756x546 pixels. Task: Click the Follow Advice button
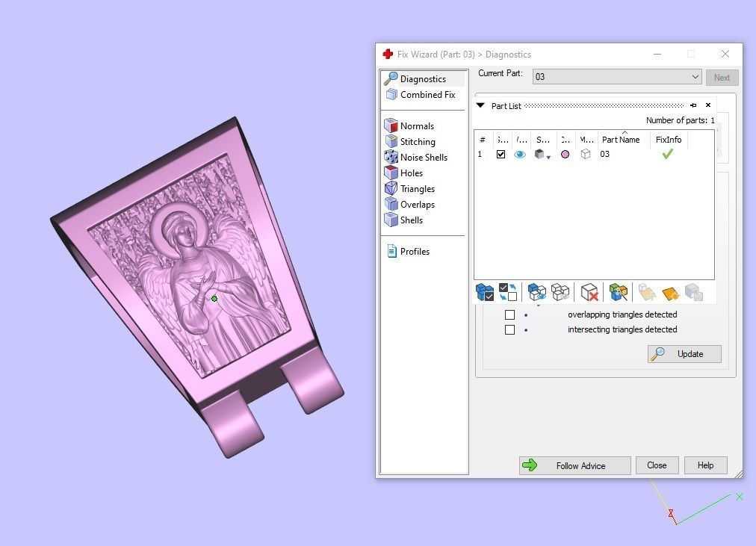[x=574, y=465]
